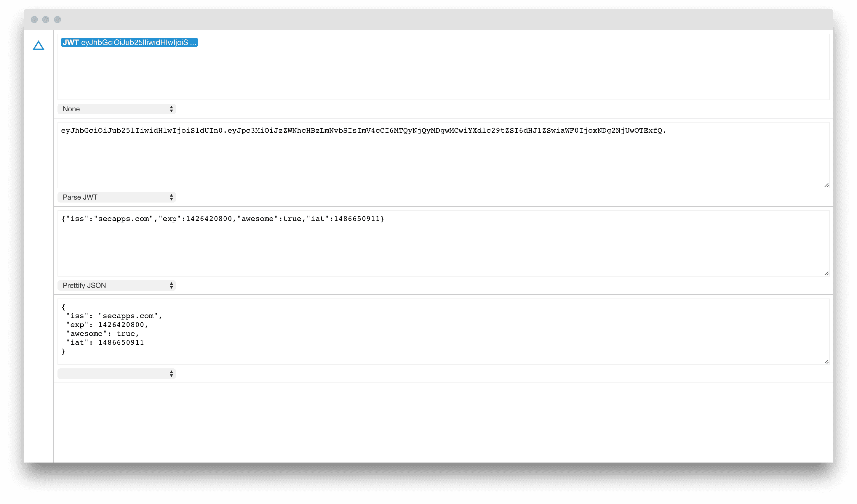Click the stepper arrows on Parse JWT dropdown

[x=171, y=198]
